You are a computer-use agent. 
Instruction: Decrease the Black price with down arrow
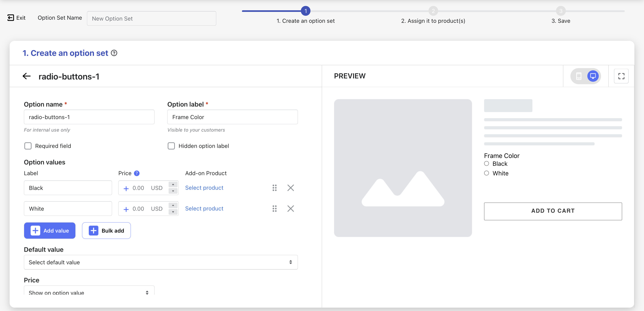173,191
